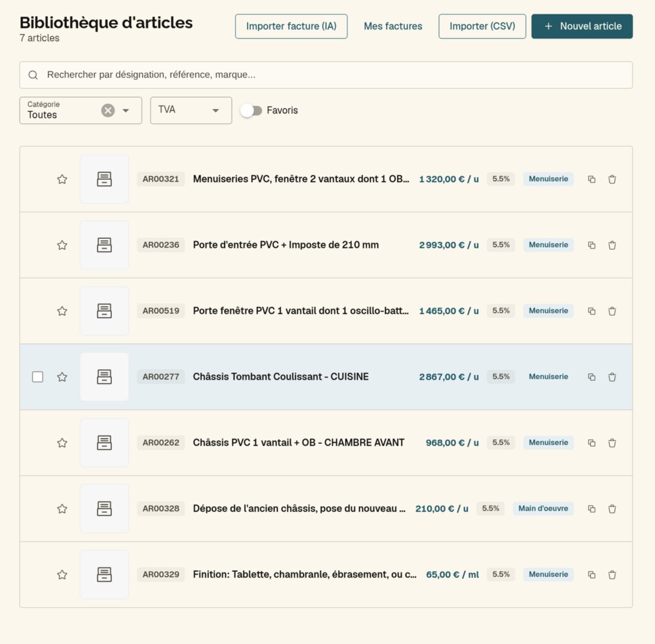Click price 2 993,00 € / u
The height and width of the screenshot is (644, 655).
tap(449, 245)
